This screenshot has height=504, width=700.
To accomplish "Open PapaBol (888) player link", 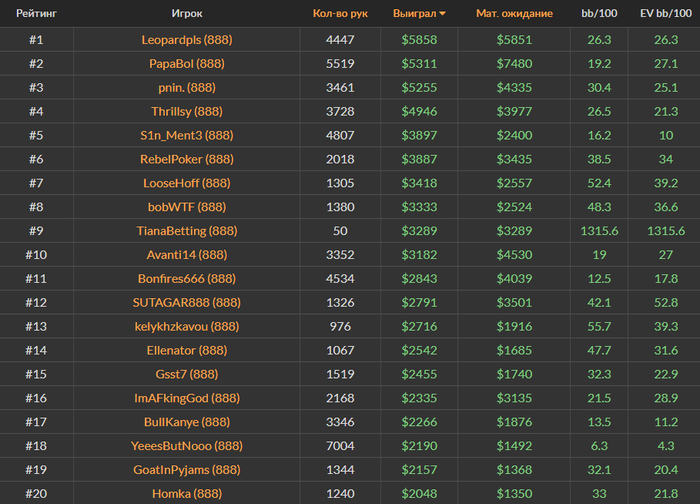I will click(187, 63).
